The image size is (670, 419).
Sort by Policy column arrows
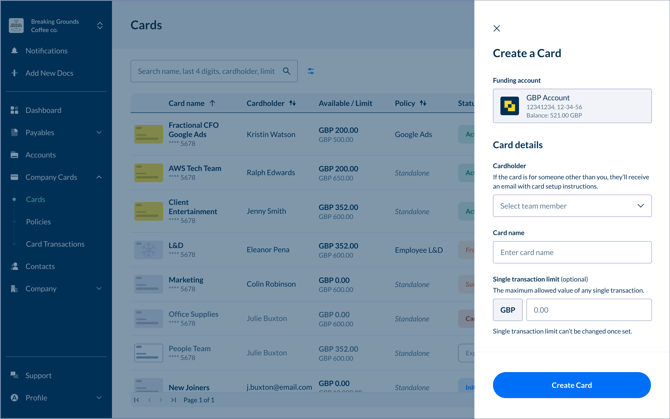tap(423, 103)
